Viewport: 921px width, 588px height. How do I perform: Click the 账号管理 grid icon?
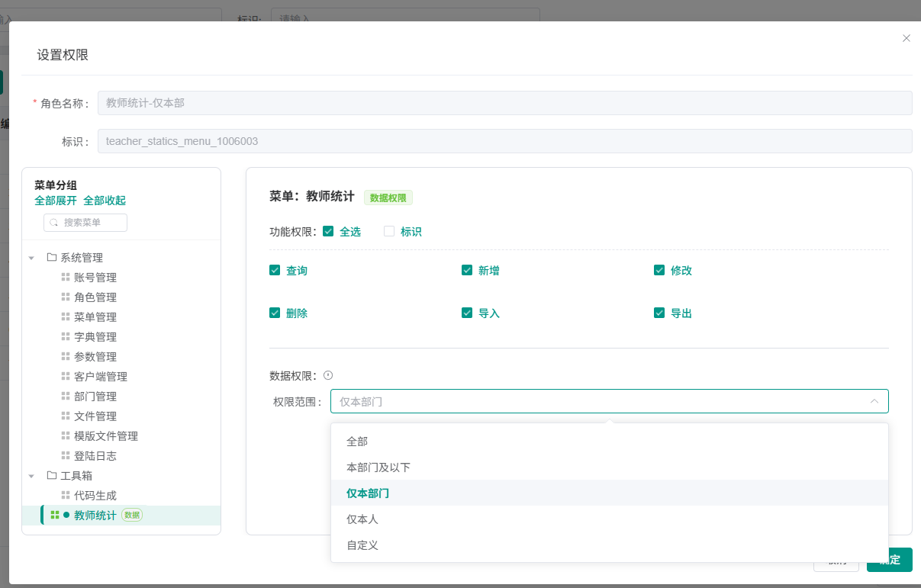(66, 278)
